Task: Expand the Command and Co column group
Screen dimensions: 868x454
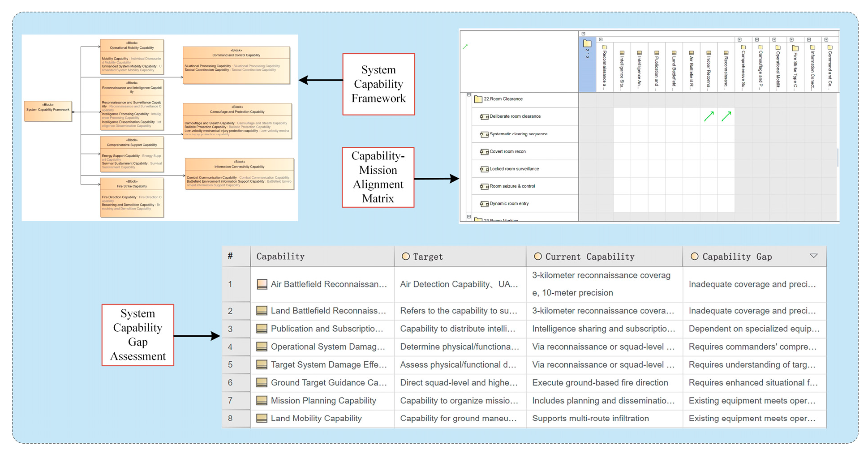Action: point(826,40)
